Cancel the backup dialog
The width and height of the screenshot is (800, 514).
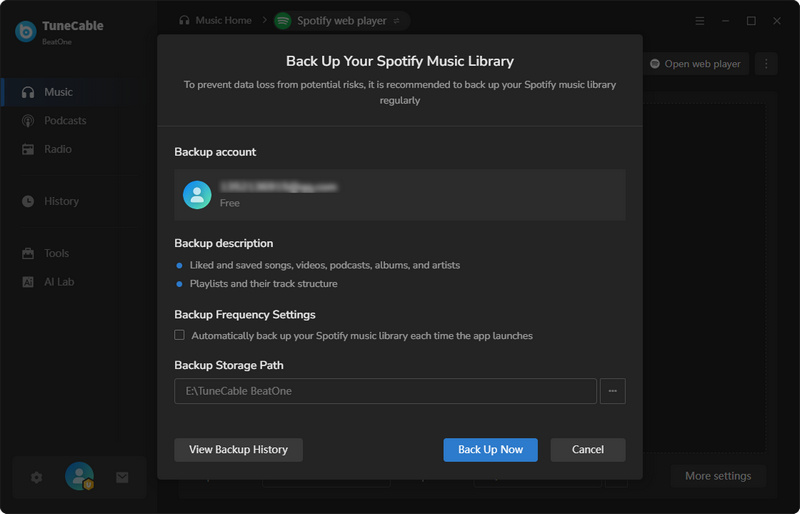(588, 450)
